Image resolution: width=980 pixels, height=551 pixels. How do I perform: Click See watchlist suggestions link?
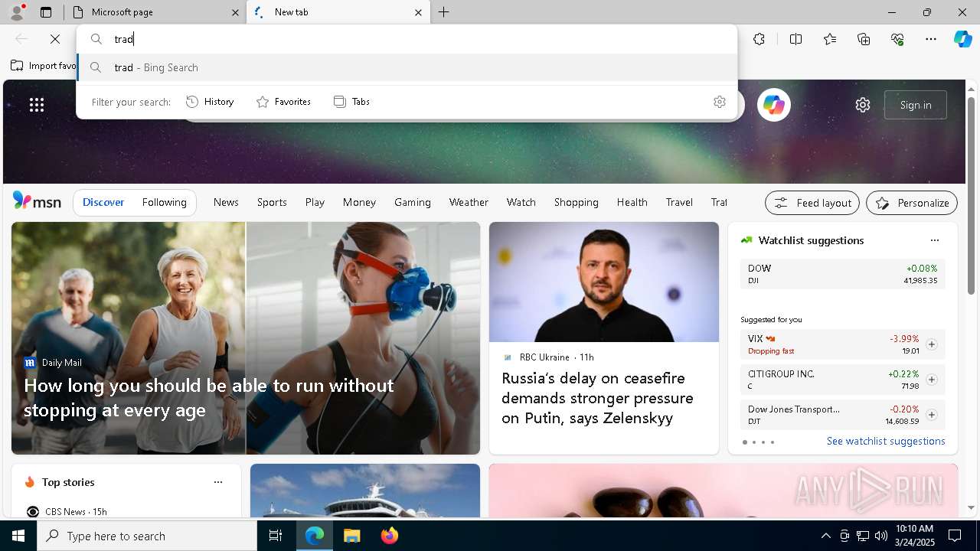click(886, 441)
